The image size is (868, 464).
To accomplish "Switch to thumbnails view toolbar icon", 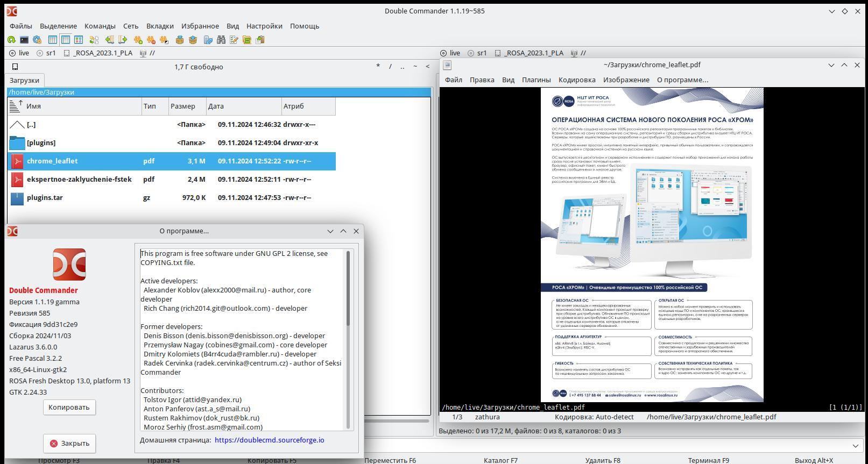I will pyautogui.click(x=79, y=40).
